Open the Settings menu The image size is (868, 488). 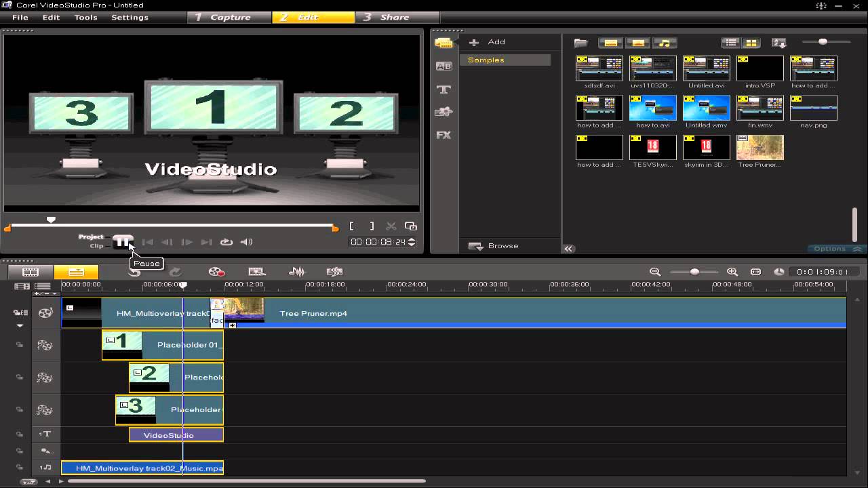(x=130, y=17)
